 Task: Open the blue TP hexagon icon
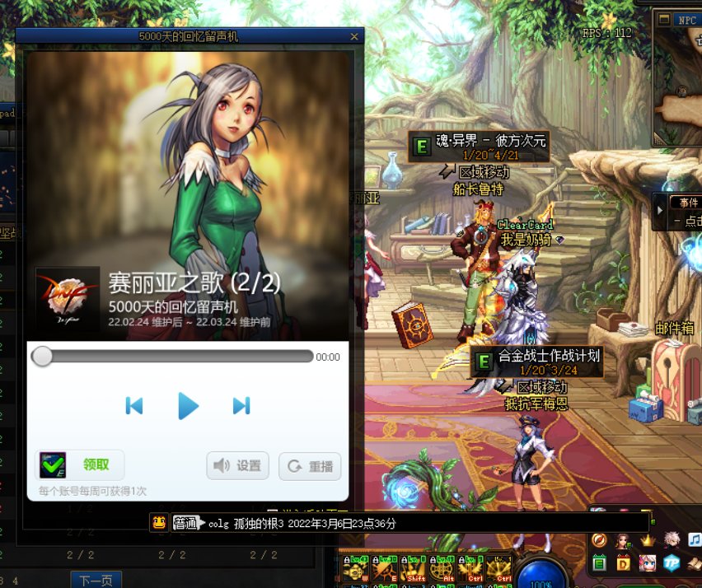[672, 563]
